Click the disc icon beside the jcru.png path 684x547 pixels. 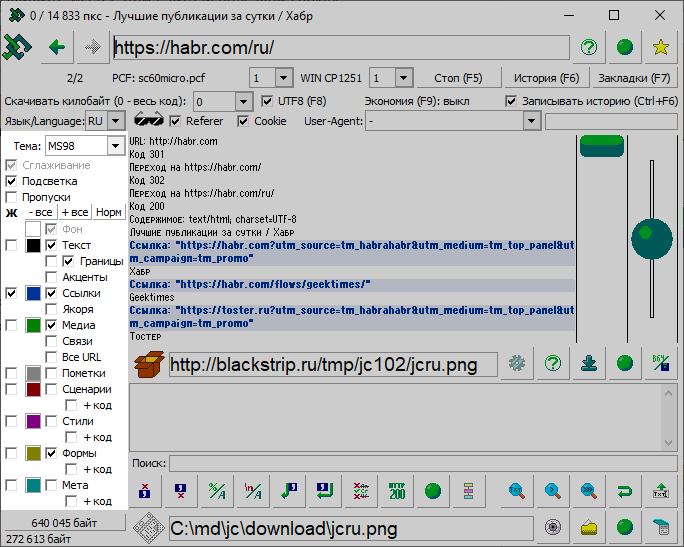[x=553, y=527]
